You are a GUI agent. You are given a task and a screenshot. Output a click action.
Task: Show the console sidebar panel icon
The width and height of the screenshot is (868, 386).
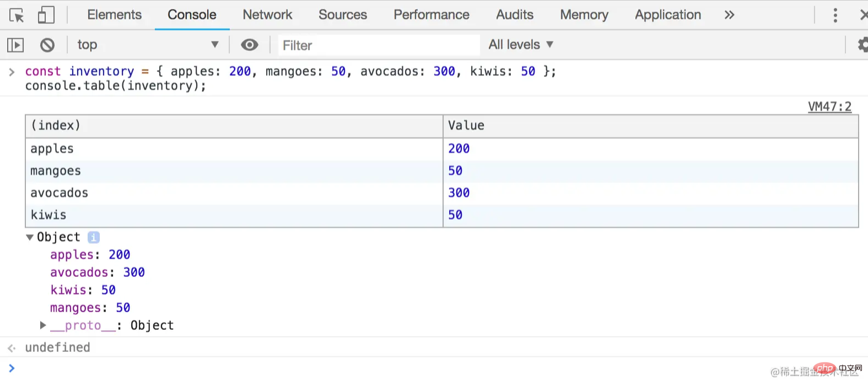15,45
